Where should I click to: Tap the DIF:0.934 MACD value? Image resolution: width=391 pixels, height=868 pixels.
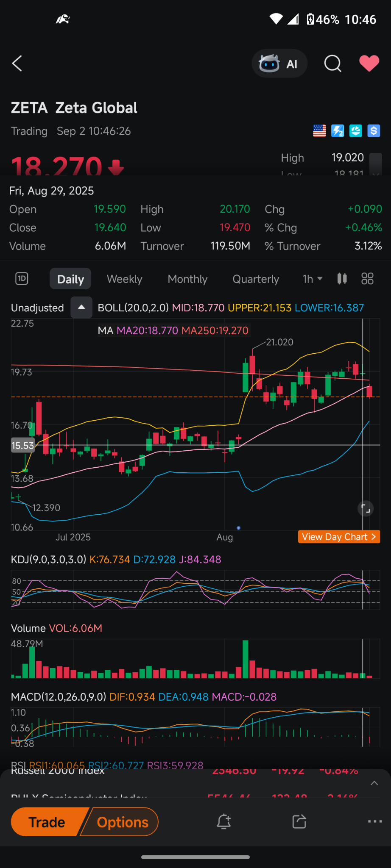[132, 696]
